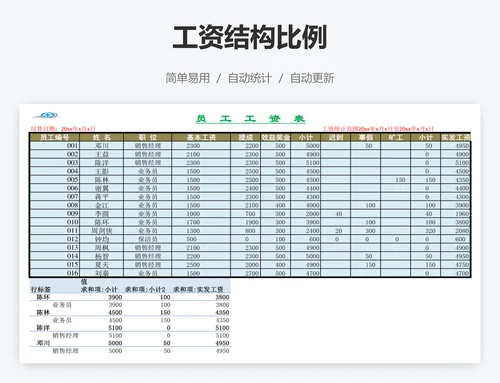Click the 提成 column header
This screenshot has width=500, height=383.
[246, 137]
